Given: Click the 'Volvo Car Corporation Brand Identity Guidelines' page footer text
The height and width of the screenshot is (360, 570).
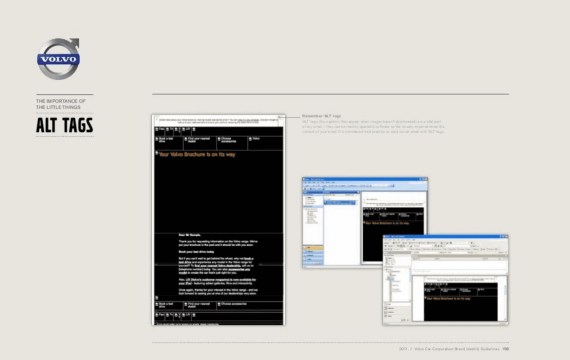Looking at the screenshot, I should click(457, 349).
